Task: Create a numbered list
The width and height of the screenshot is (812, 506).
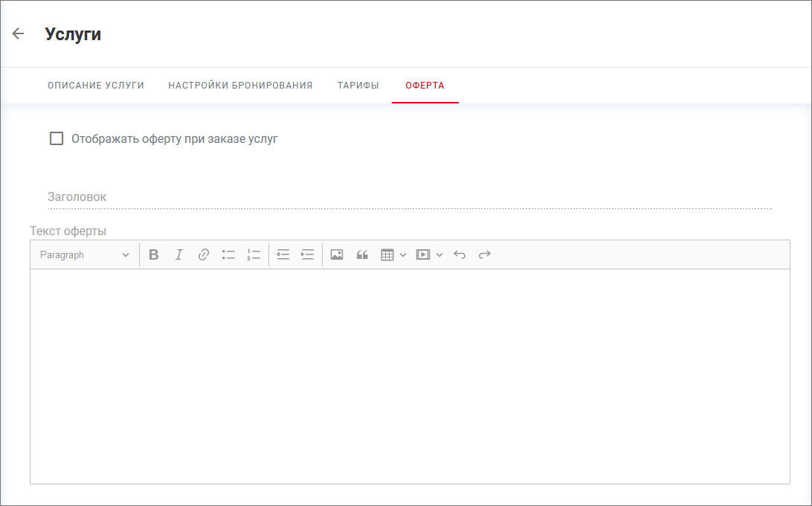Action: coord(254,254)
